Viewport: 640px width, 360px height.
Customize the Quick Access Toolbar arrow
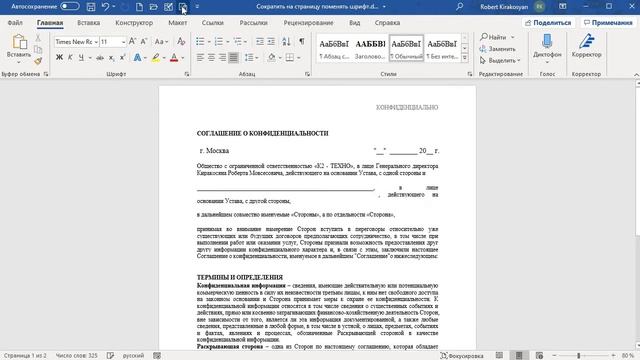pyautogui.click(x=197, y=7)
